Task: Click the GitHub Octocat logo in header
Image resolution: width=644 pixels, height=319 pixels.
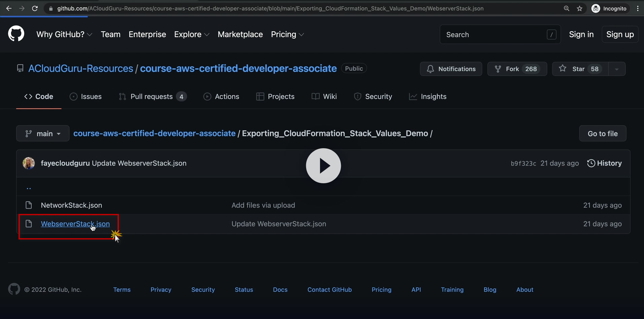Action: pyautogui.click(x=16, y=34)
